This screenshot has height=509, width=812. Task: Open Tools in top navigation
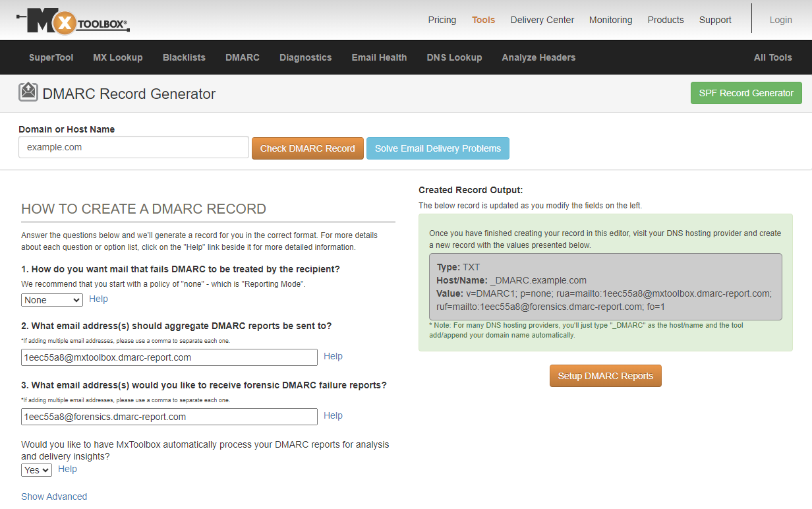[483, 20]
